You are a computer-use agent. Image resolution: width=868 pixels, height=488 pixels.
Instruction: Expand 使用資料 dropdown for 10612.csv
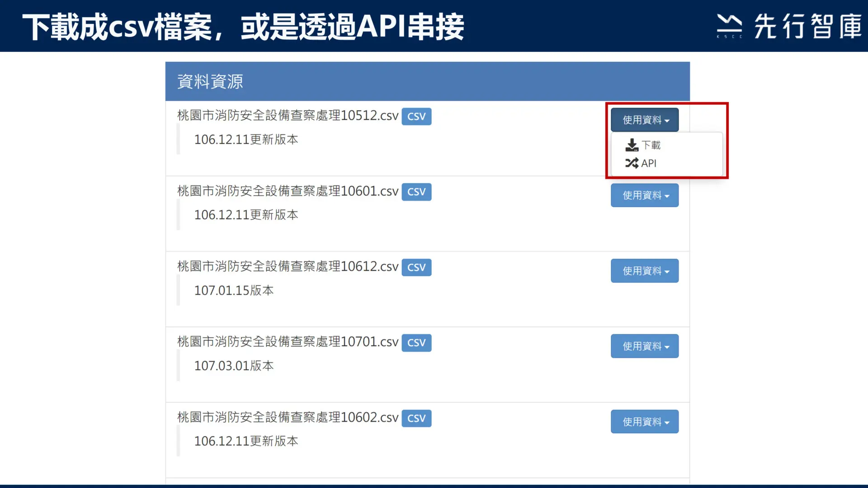(645, 271)
